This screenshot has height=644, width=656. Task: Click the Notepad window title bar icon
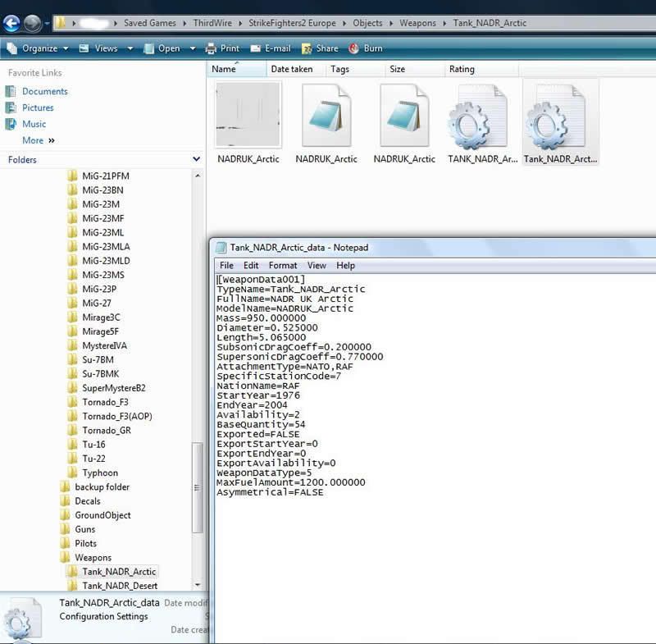pyautogui.click(x=221, y=248)
